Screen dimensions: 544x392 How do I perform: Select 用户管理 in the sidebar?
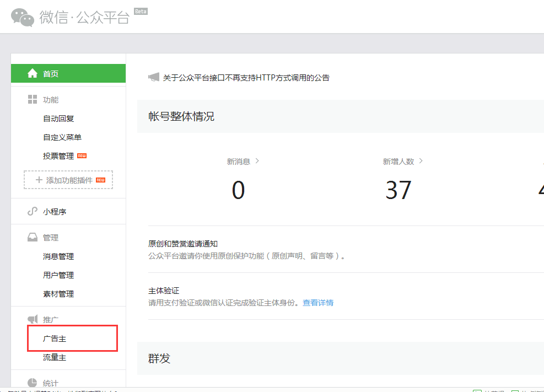pos(58,275)
